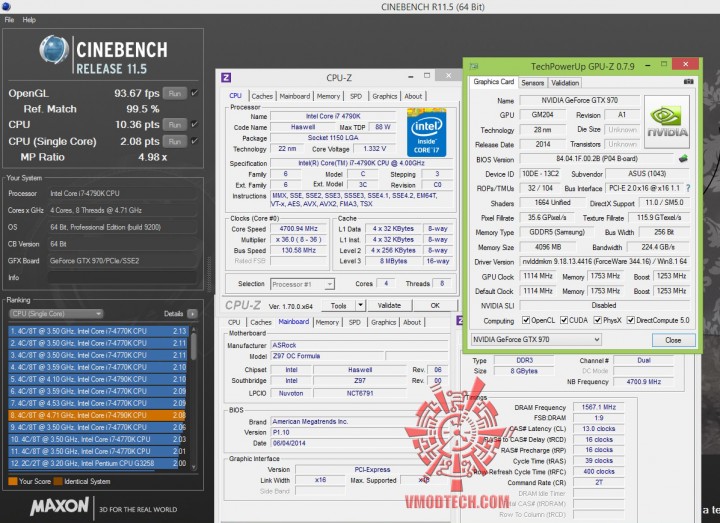This screenshot has width=720, height=523.
Task: Click the Bus Interface question mark icon
Action: coord(688,188)
